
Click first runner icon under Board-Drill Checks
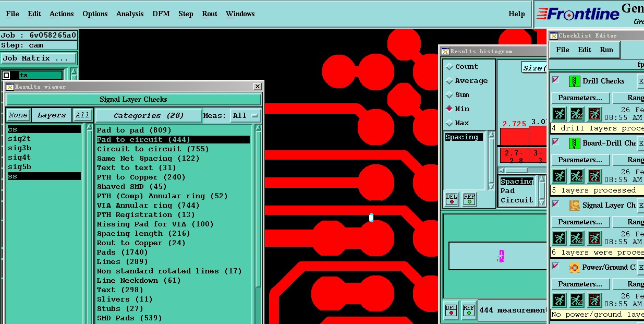click(559, 176)
